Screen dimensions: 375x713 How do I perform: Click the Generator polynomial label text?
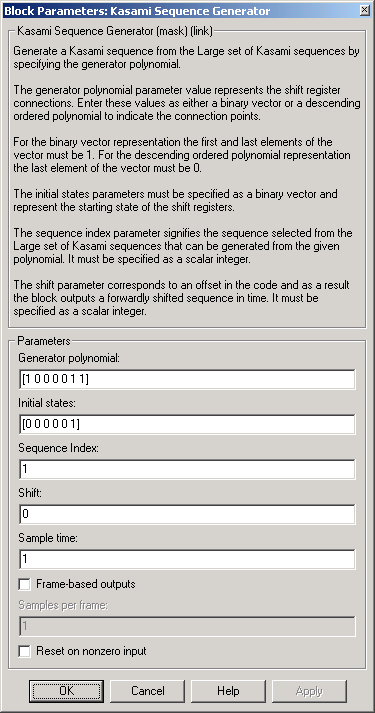69,358
